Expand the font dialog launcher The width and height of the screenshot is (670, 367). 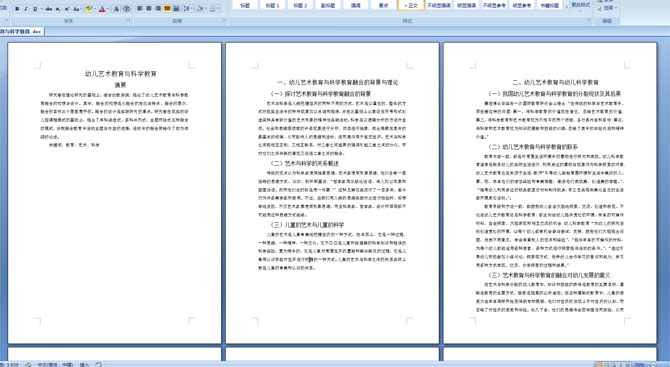point(129,20)
